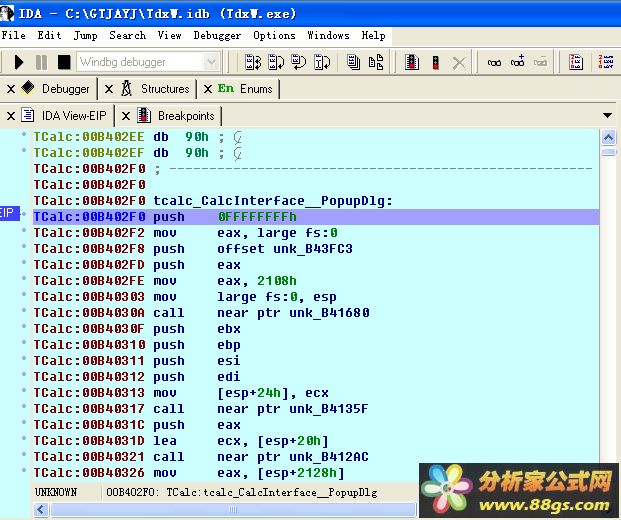This screenshot has height=520, width=621.
Task: Switch to the Debugger tab
Action: point(65,89)
